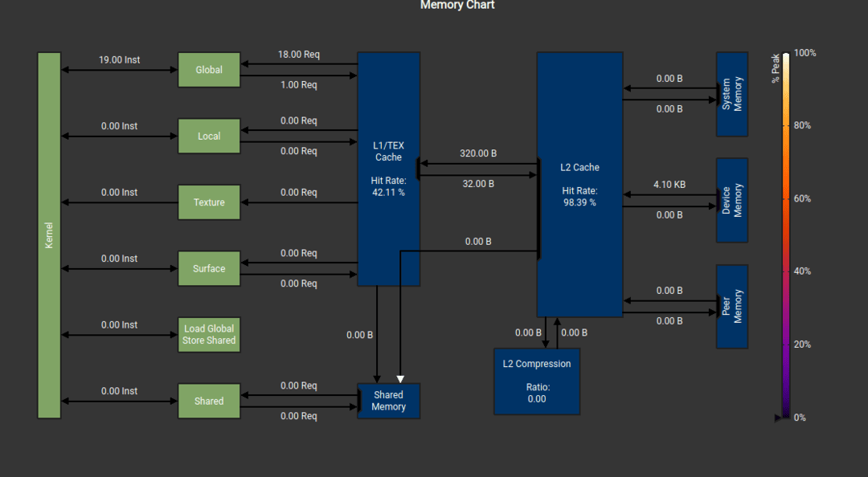Click 0.00 B left of L2 Compression arrows
The width and height of the screenshot is (868, 477).
[528, 332]
